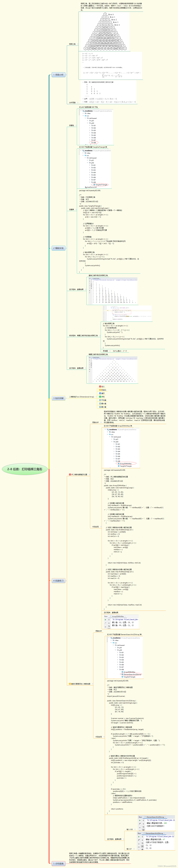Screen dimensions: 178x868
Task: Collapse the 二维数组 Two-Dimensional Array branch toggle
Action: pos(96,397)
